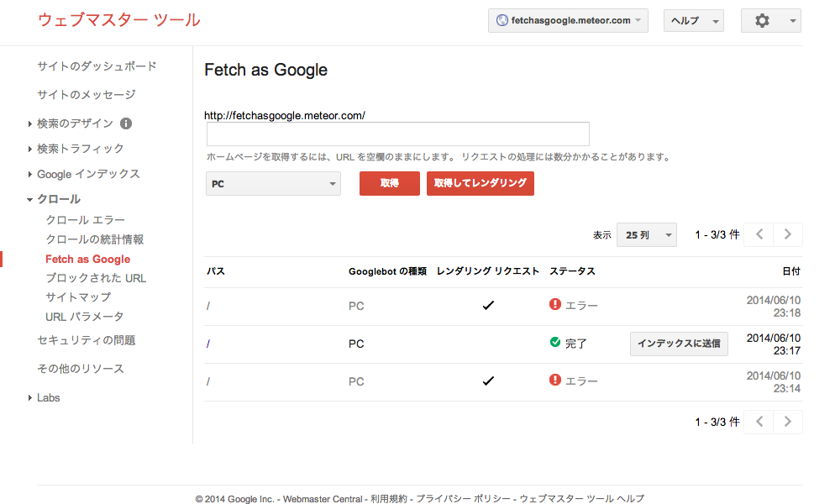Open the path link in the 23:17 row
This screenshot has height=504, width=835.
click(208, 344)
